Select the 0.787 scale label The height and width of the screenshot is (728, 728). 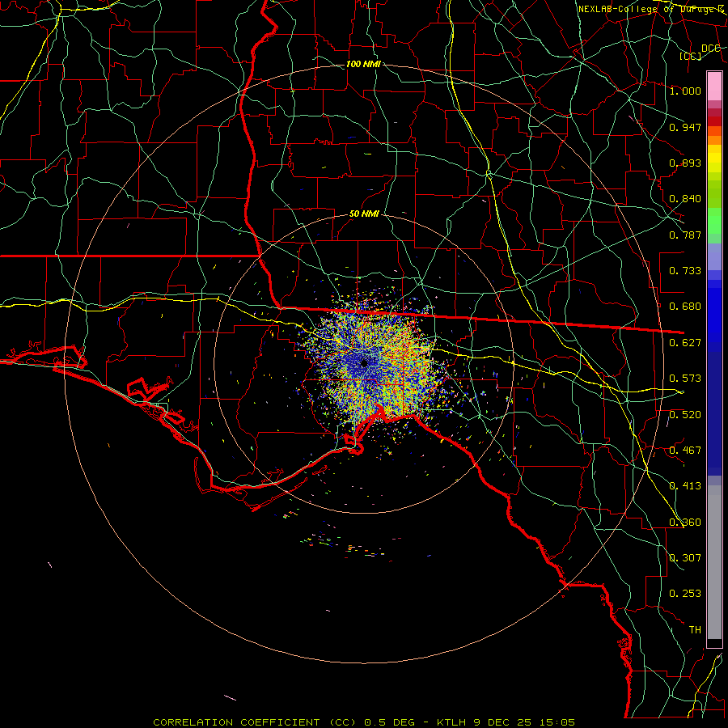685,235
